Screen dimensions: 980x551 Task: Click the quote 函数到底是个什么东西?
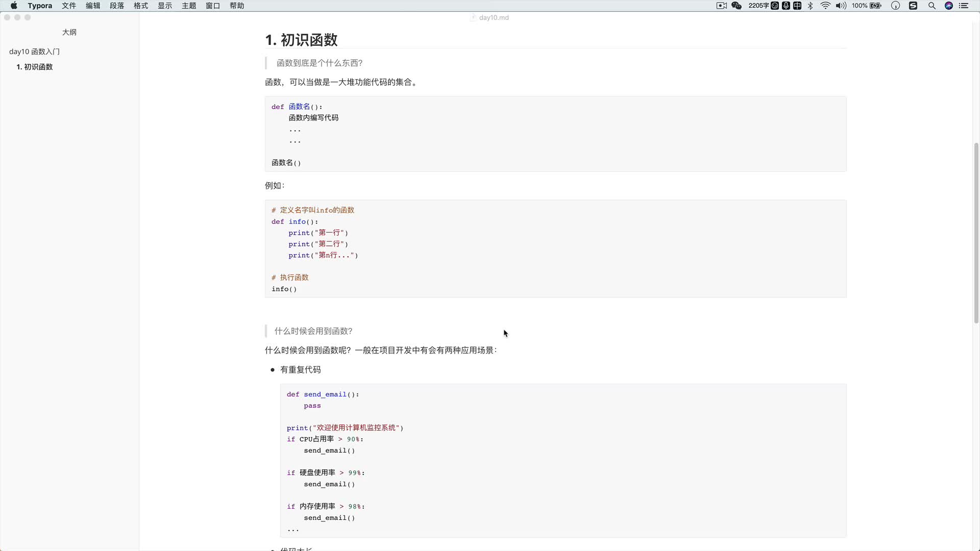pos(320,63)
